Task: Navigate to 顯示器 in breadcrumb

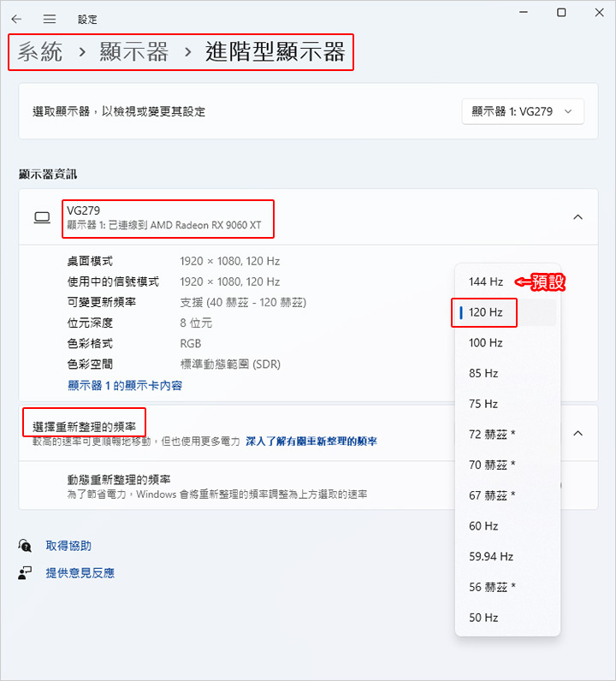Action: (x=133, y=51)
